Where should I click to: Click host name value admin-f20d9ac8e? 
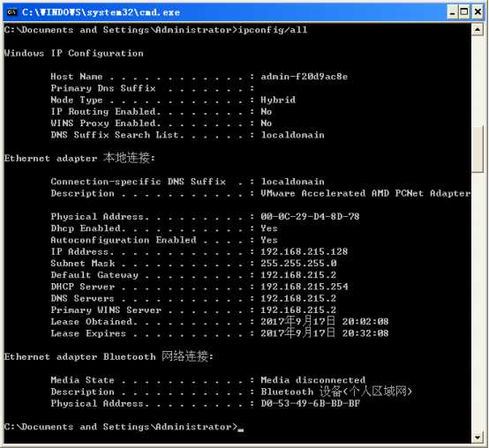coord(305,77)
